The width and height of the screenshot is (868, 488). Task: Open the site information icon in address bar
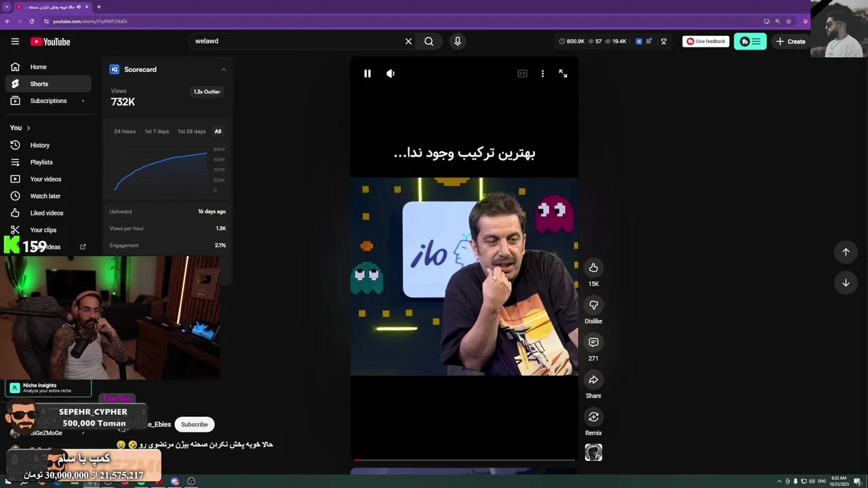(46, 21)
